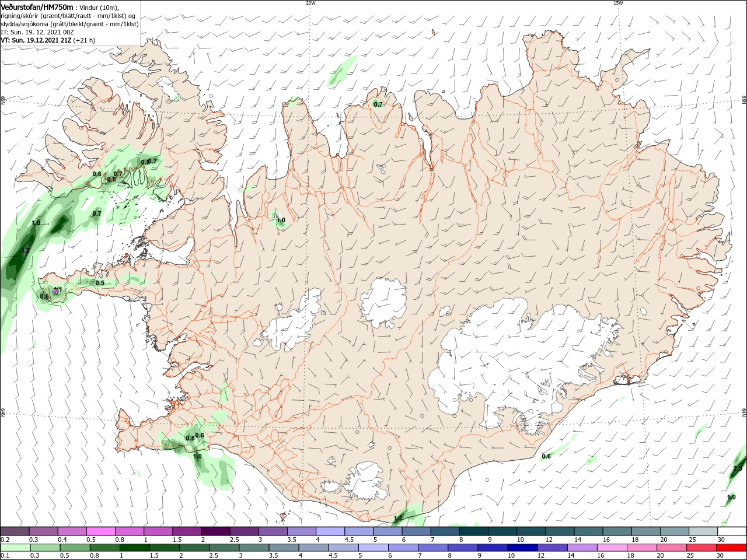Pick the dark teal swatch labeled 8 in upper row
Image resolution: width=747 pixels, height=560 pixels.
pos(474,531)
